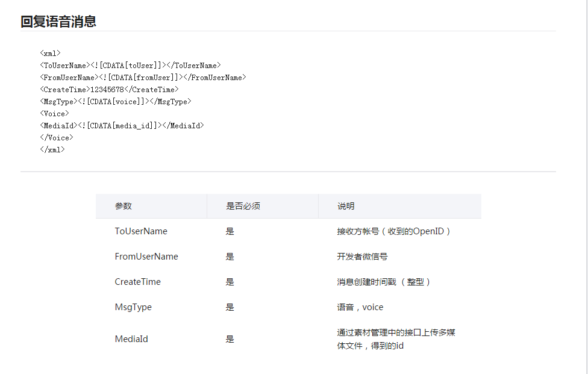Select the FromUserName table cell
588x374 pixels.
click(146, 257)
